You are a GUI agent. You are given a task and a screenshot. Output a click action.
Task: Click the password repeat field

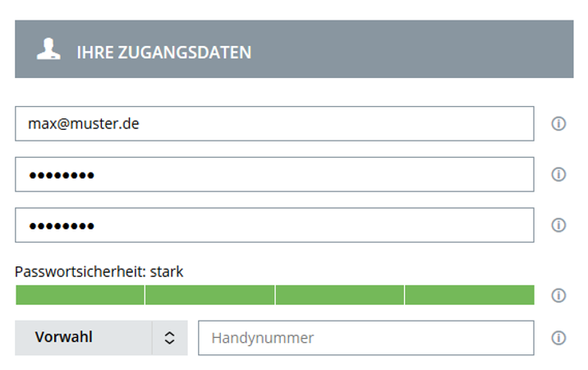[x=274, y=225]
